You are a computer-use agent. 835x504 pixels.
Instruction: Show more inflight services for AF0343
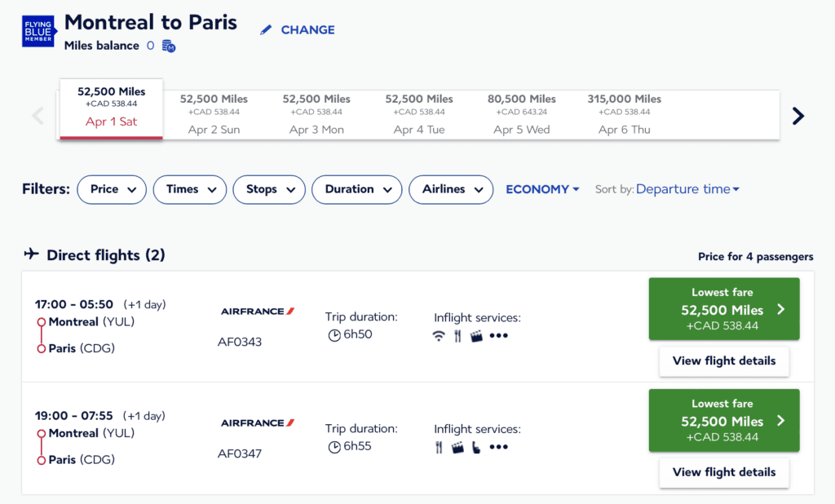498,336
